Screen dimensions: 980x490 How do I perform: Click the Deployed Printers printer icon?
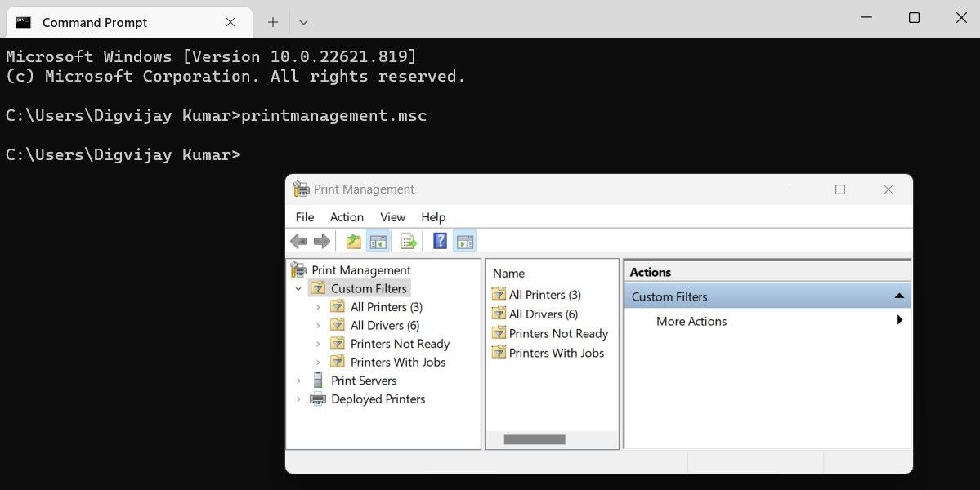[x=318, y=399]
